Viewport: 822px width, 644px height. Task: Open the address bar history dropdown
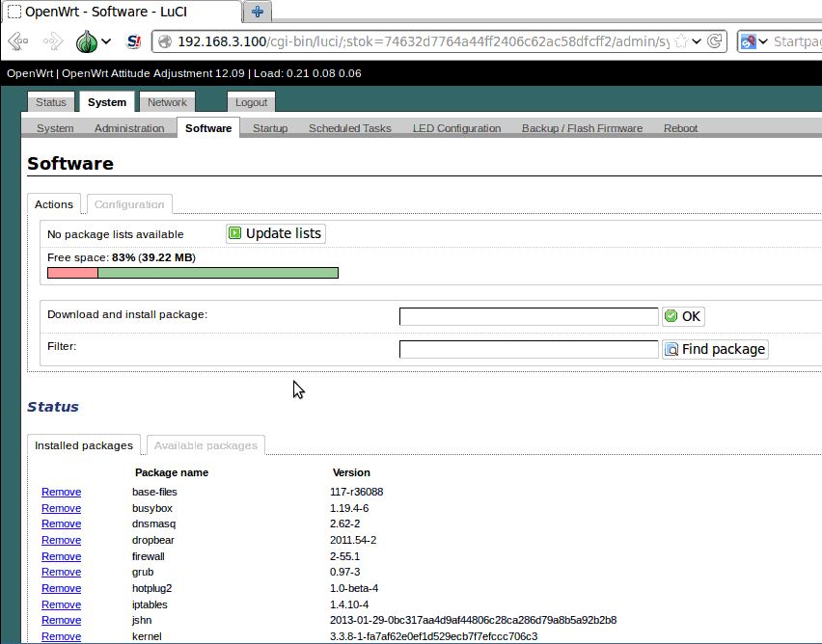(696, 41)
